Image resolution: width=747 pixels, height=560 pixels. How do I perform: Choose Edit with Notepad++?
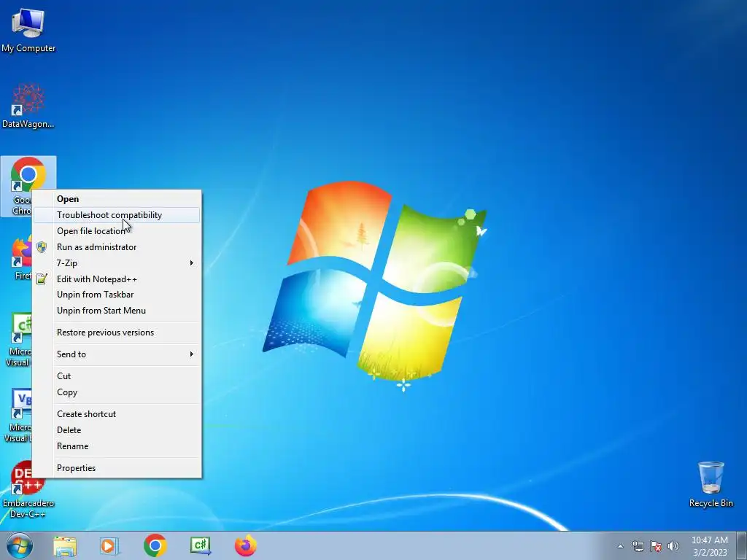(x=117, y=279)
